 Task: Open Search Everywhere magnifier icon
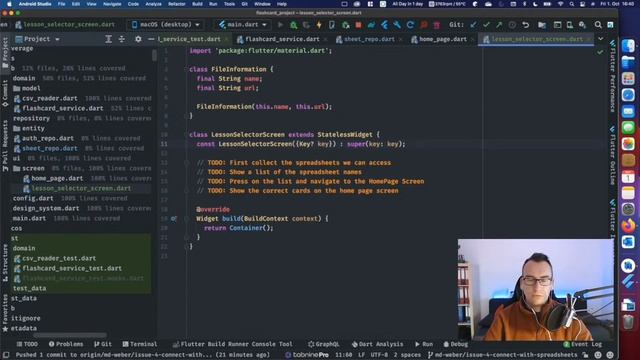point(598,25)
